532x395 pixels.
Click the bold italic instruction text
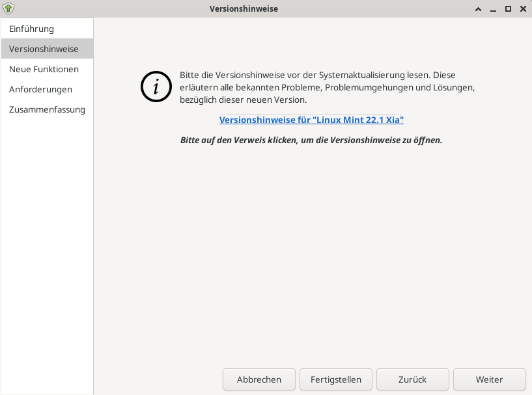point(311,139)
